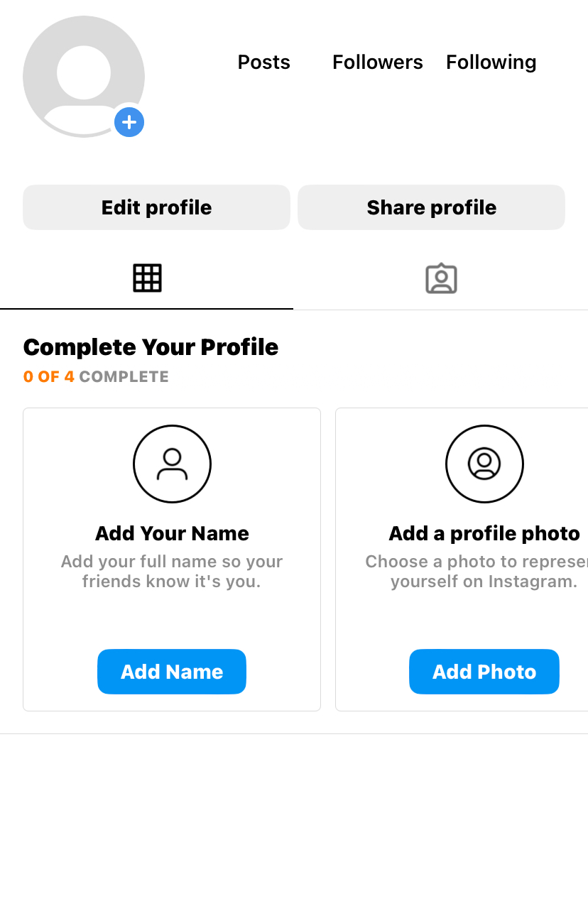This screenshot has width=588, height=901.
Task: Open the Followers list
Action: 378,62
